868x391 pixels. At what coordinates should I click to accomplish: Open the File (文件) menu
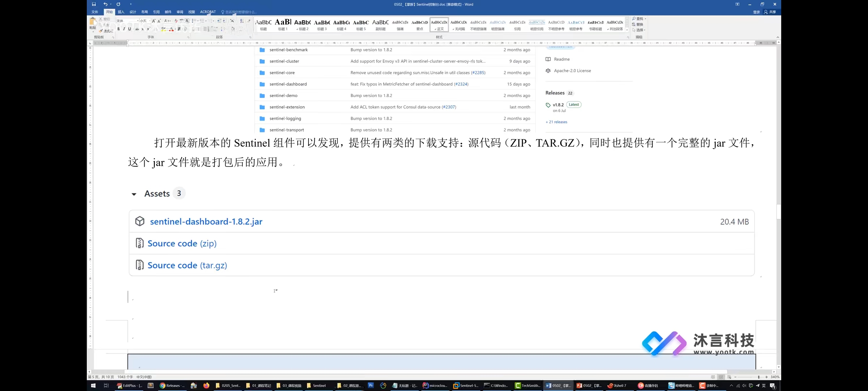95,12
